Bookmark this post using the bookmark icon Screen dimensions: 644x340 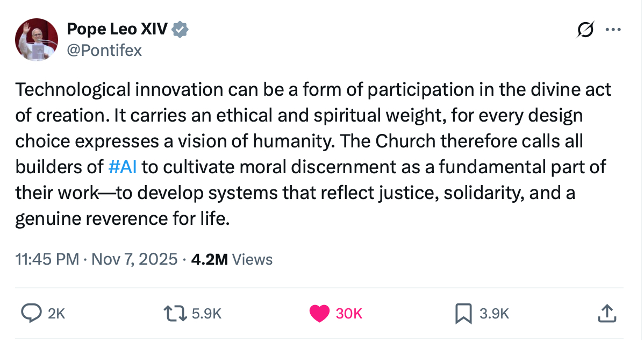click(463, 313)
